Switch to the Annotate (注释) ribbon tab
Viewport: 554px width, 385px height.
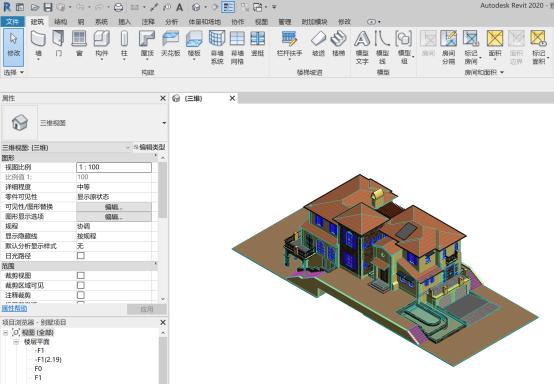148,22
